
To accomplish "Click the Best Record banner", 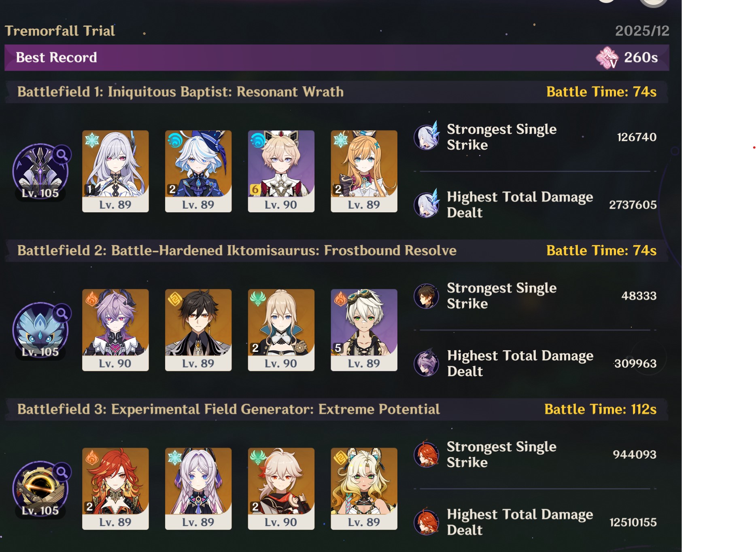I will point(337,57).
